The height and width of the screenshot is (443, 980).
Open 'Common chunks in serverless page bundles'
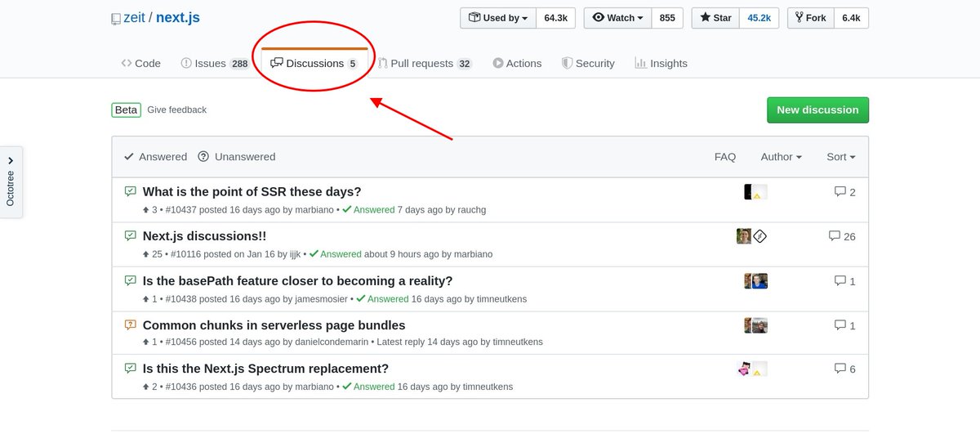click(274, 324)
